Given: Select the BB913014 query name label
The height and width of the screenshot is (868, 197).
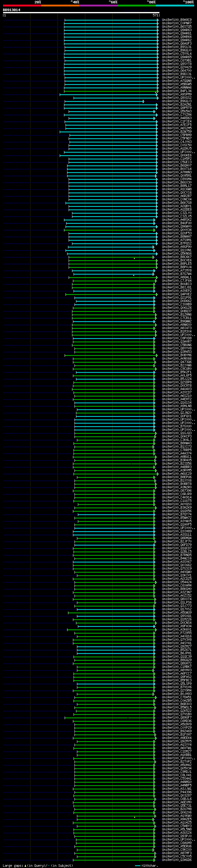Looking at the screenshot, I should pyautogui.click(x=11, y=10).
